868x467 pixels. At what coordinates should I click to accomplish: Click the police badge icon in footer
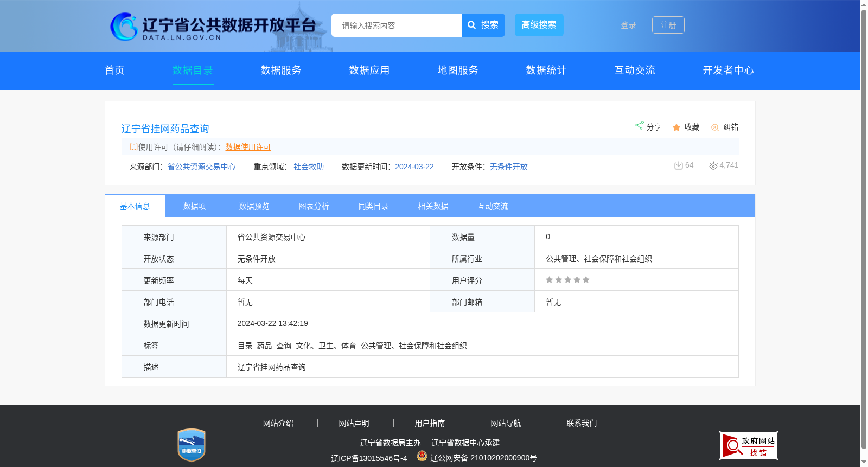422,456
